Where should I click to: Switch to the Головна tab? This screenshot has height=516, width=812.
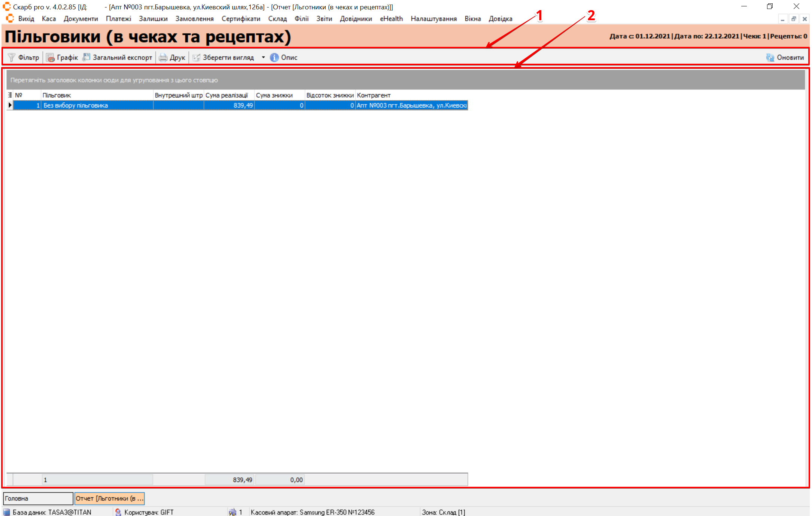click(x=37, y=498)
